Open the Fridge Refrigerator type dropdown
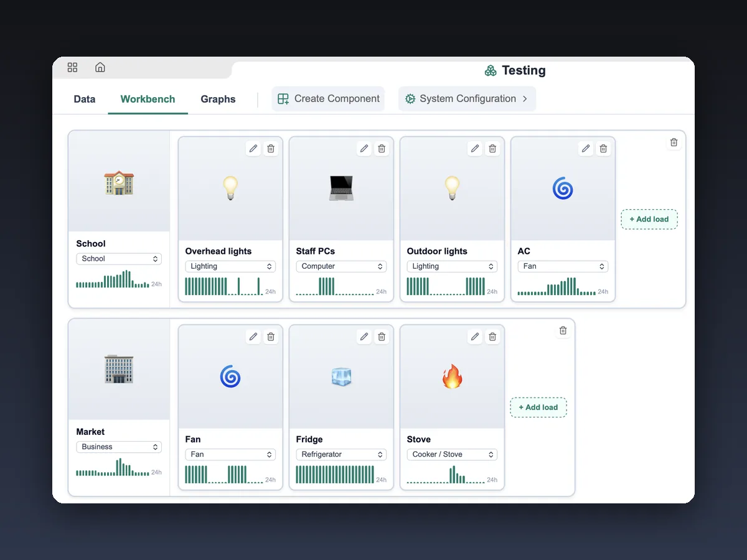The height and width of the screenshot is (560, 747). 341,454
